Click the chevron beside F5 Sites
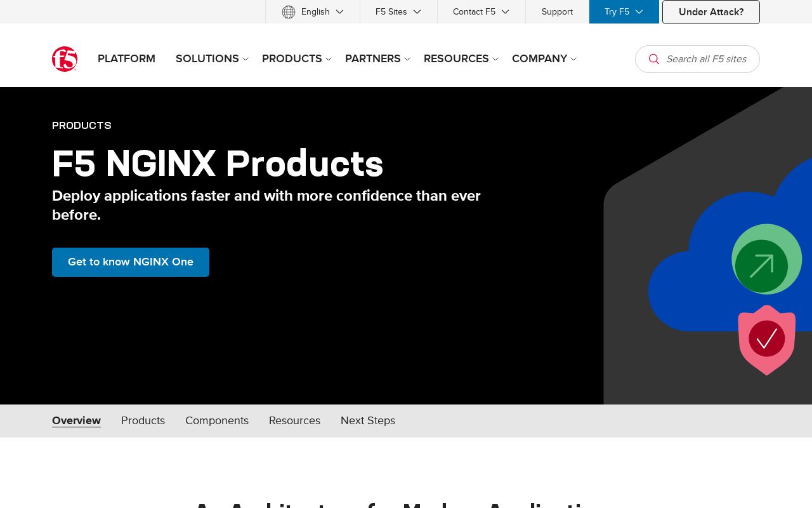 (x=417, y=11)
